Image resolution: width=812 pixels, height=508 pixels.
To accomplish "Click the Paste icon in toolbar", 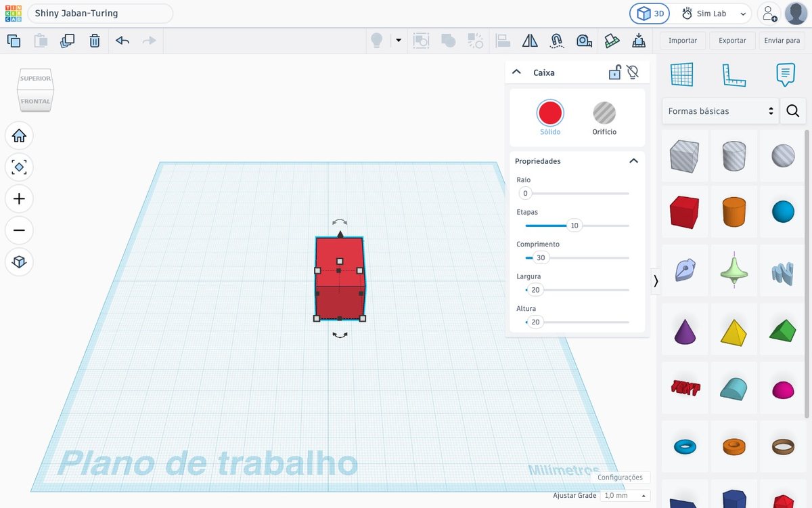I will tap(41, 41).
